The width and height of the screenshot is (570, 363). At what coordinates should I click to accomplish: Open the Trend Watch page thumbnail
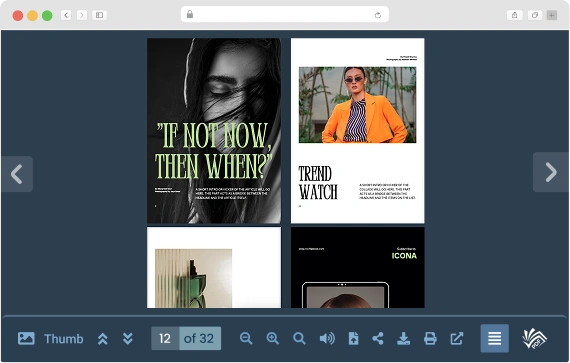(357, 131)
